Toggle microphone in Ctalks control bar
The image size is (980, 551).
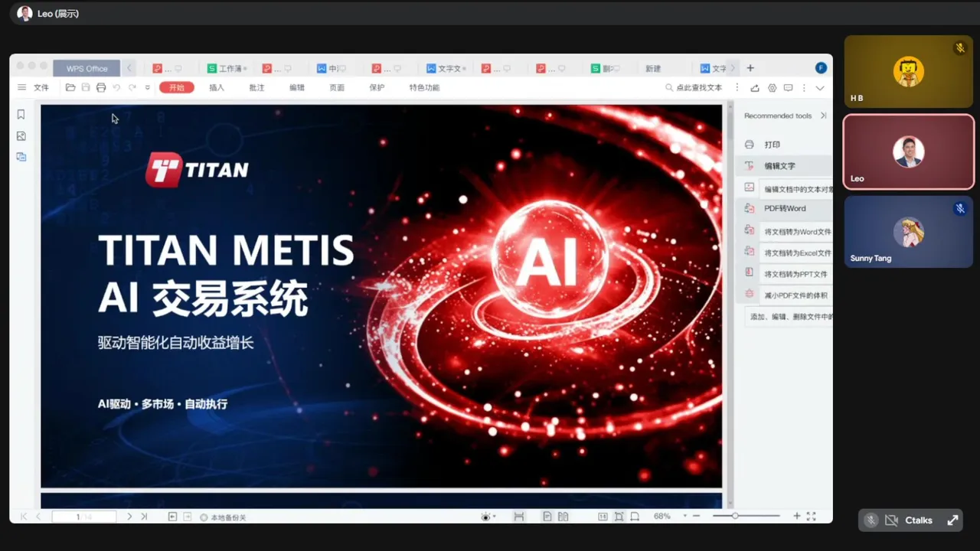(x=871, y=520)
